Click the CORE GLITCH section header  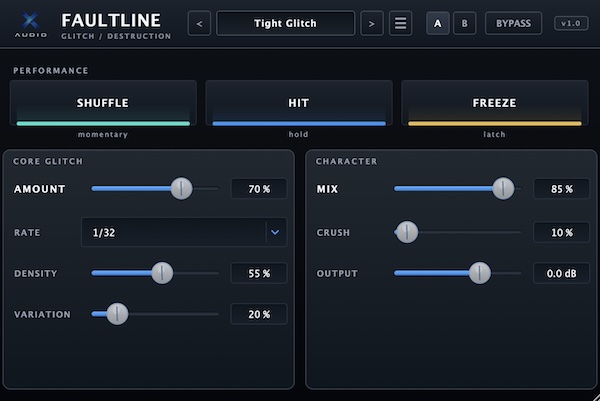coord(48,161)
